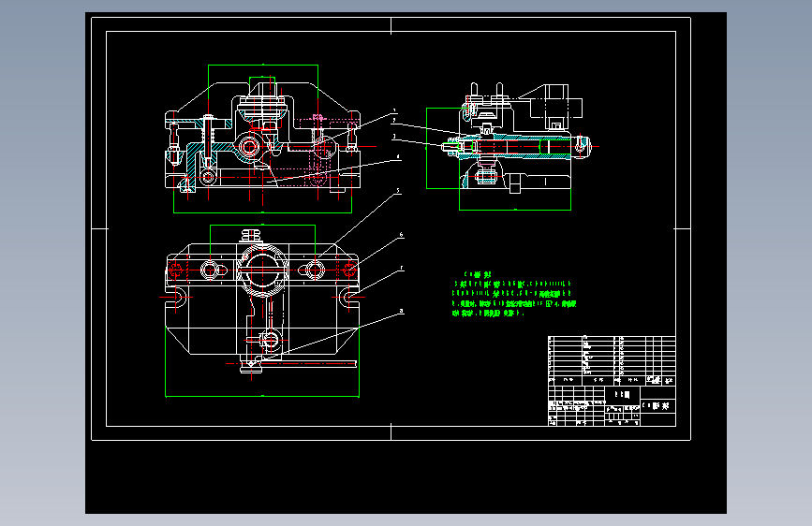
Task: Select the top plan view of the fixture
Action: coord(262,311)
